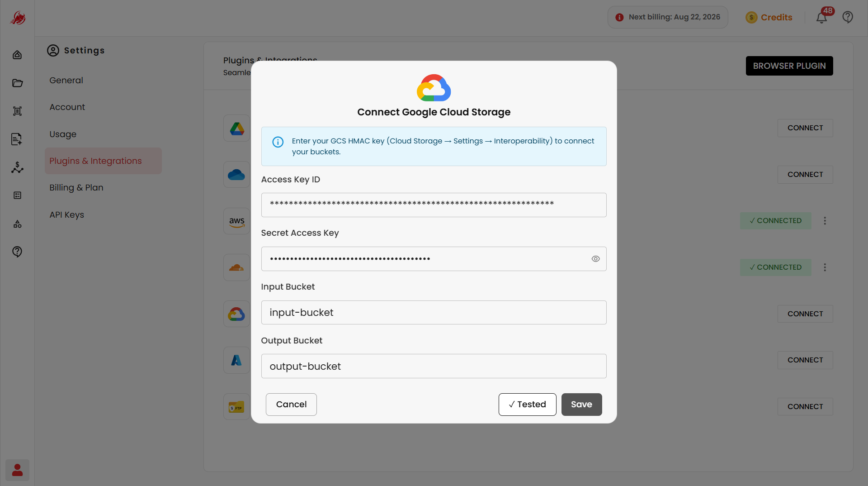The image size is (868, 486).
Task: Click Next billing date notice
Action: (668, 17)
